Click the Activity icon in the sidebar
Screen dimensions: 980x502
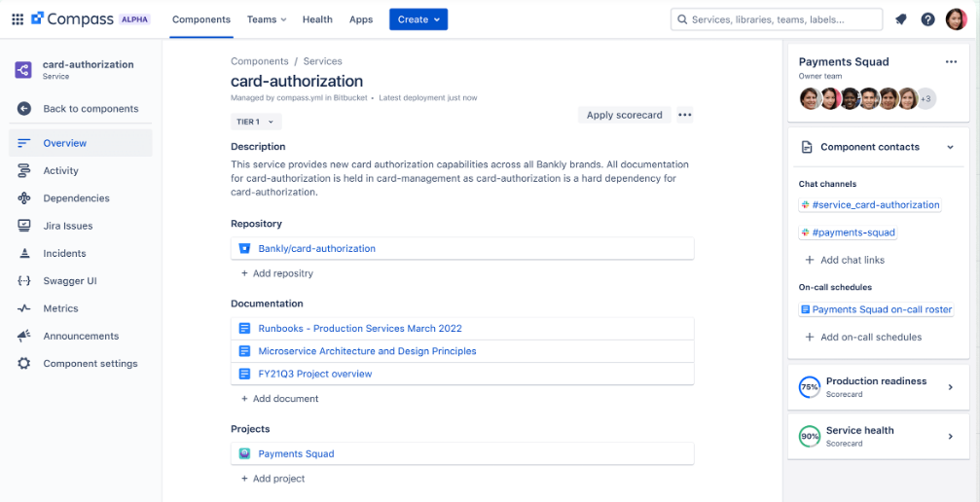pyautogui.click(x=23, y=170)
